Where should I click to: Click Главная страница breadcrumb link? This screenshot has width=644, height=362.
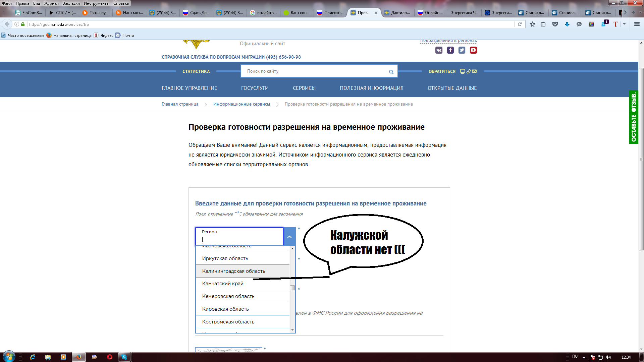180,104
